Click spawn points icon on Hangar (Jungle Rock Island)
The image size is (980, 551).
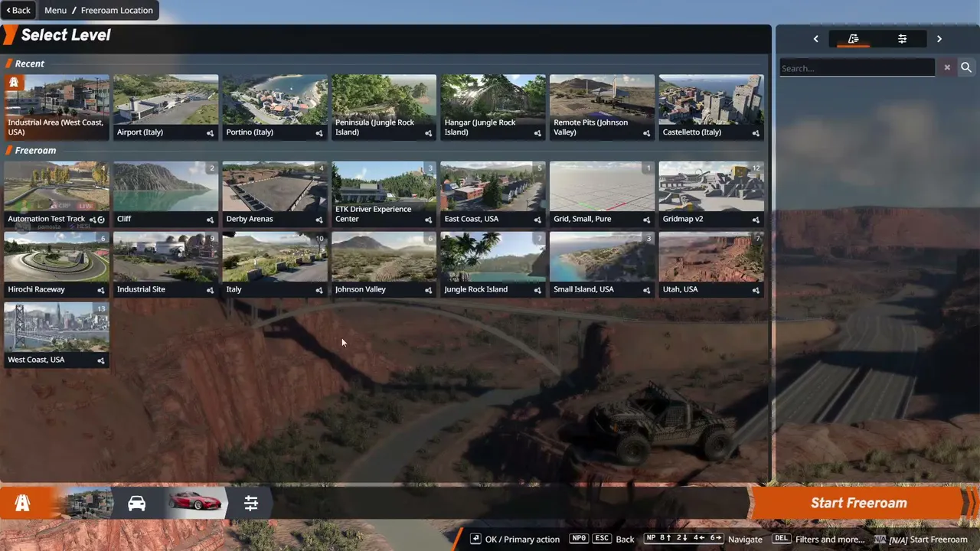(x=537, y=133)
